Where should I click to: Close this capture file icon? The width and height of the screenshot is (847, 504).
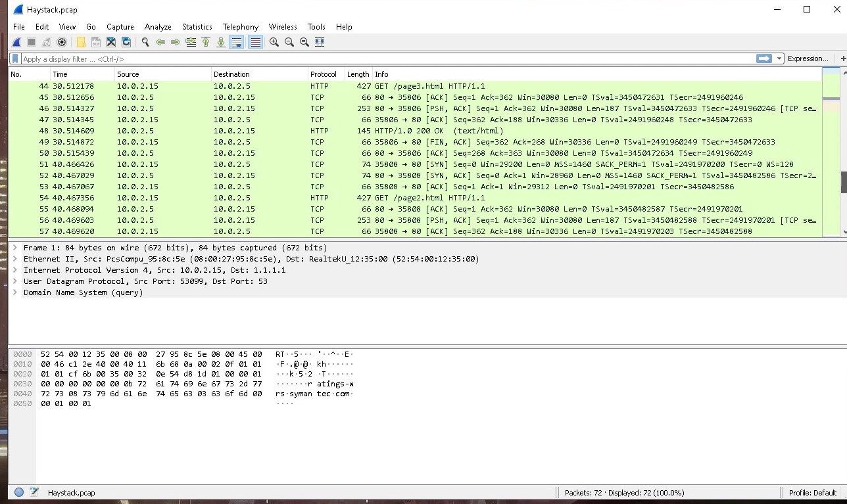[x=111, y=42]
